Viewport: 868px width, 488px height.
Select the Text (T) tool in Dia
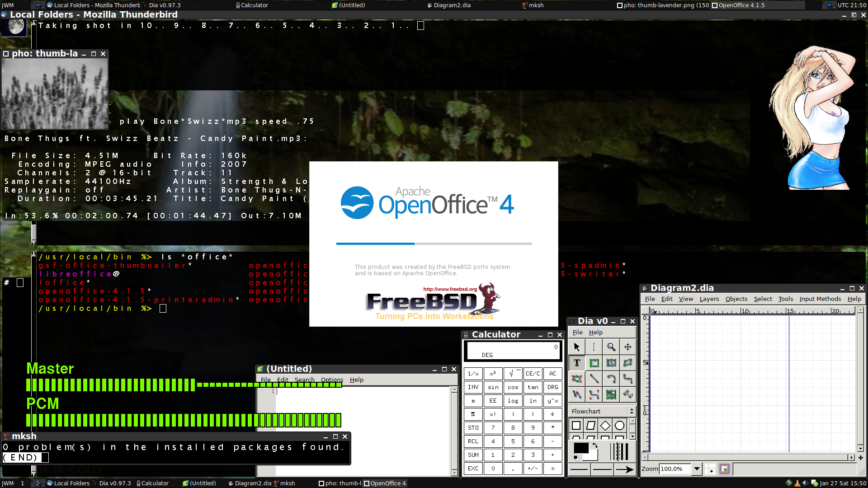[x=576, y=363]
